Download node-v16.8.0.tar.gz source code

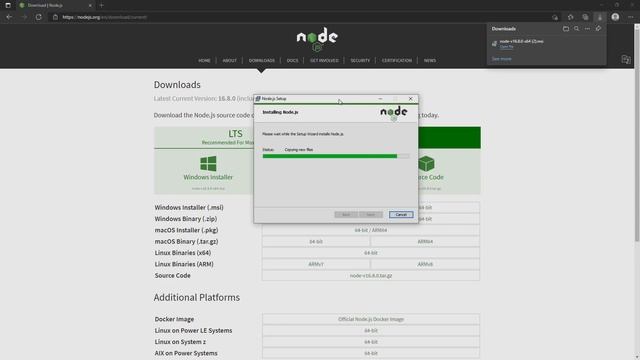(x=371, y=276)
